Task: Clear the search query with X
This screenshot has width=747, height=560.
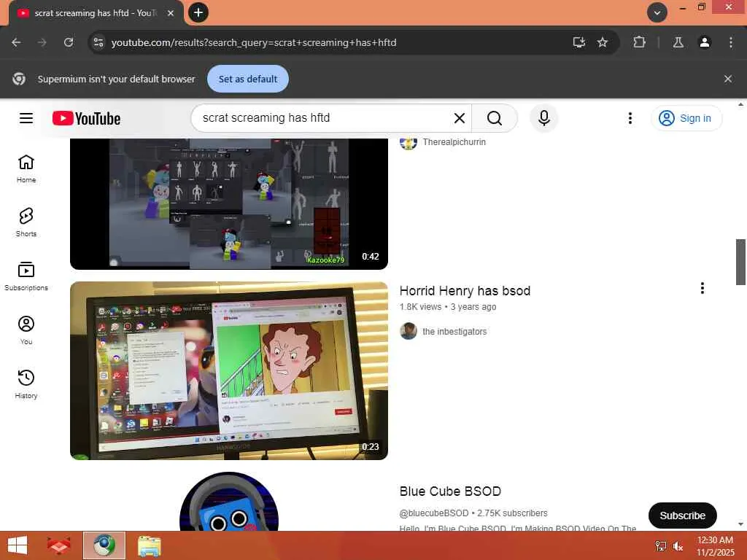Action: click(x=460, y=118)
